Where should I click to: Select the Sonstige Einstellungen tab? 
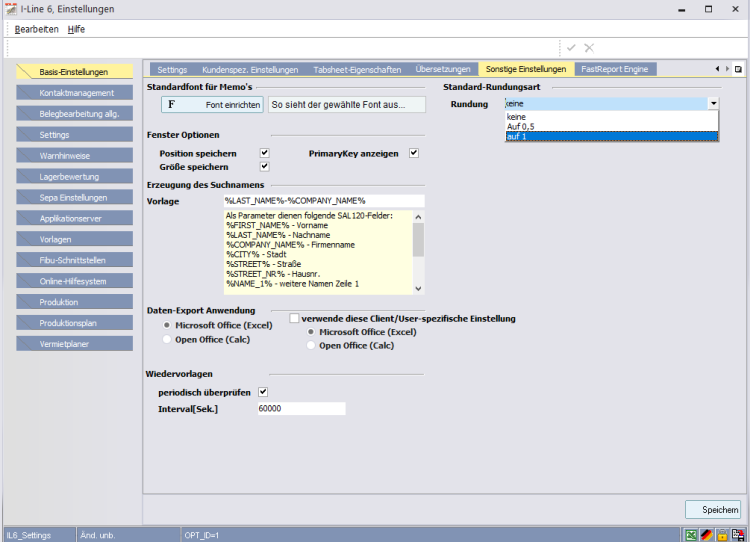point(526,69)
